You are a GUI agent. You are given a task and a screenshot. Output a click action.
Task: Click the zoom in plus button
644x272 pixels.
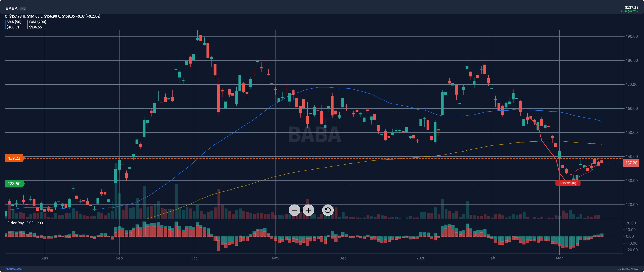tap(308, 210)
